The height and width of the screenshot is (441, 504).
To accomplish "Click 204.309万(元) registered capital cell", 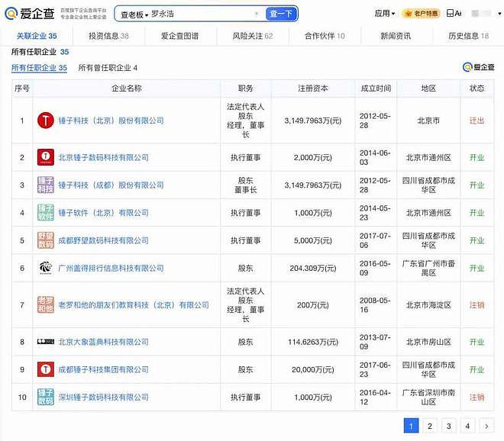I will point(313,269).
